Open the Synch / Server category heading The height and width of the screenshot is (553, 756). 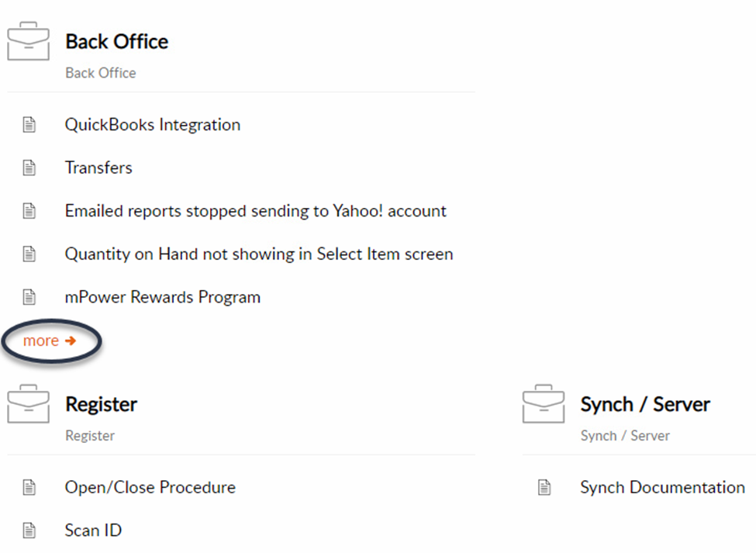point(645,404)
